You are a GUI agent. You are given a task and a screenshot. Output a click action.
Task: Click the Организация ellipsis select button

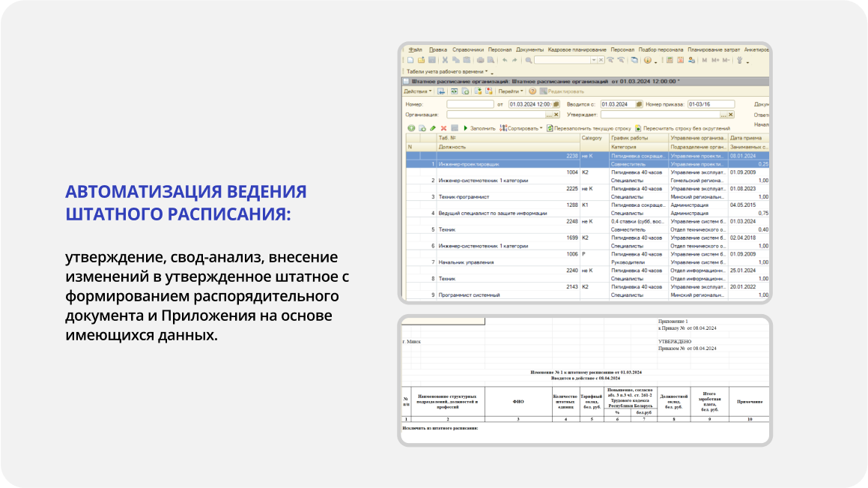[x=549, y=115]
